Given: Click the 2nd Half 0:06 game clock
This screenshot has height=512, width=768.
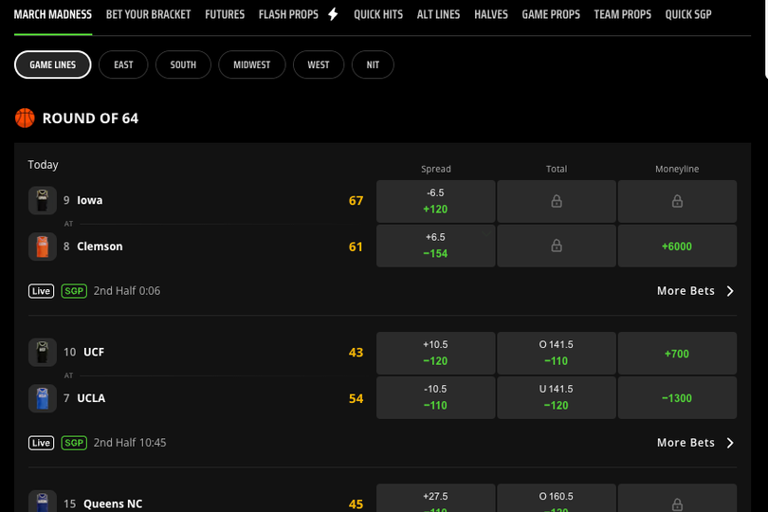Looking at the screenshot, I should click(127, 291).
